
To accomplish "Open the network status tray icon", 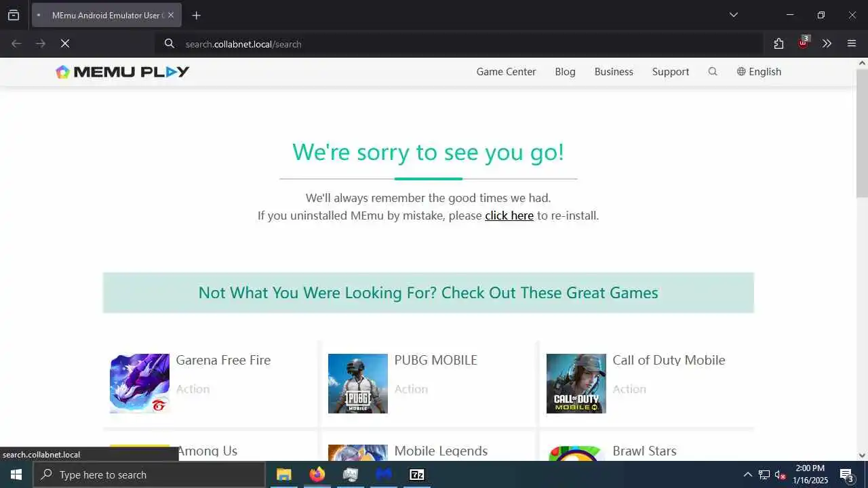I will click(x=764, y=474).
